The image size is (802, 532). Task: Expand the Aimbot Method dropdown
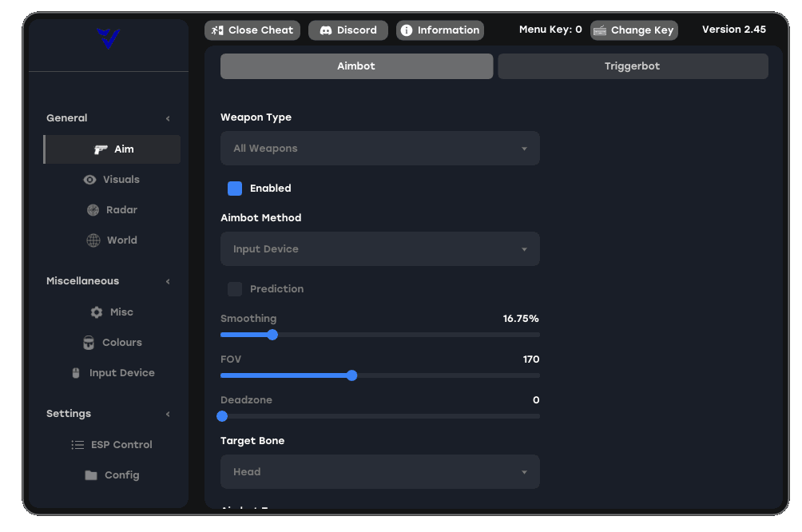[x=380, y=249]
